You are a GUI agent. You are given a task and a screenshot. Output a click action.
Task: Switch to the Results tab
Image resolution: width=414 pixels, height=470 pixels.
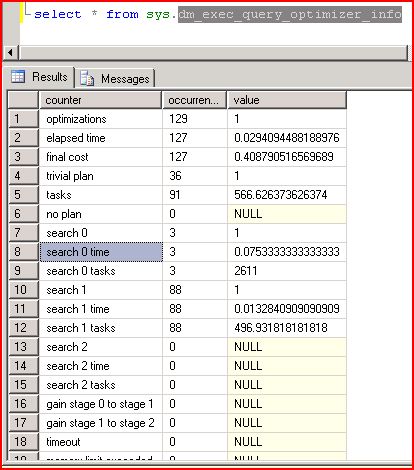click(x=39, y=77)
